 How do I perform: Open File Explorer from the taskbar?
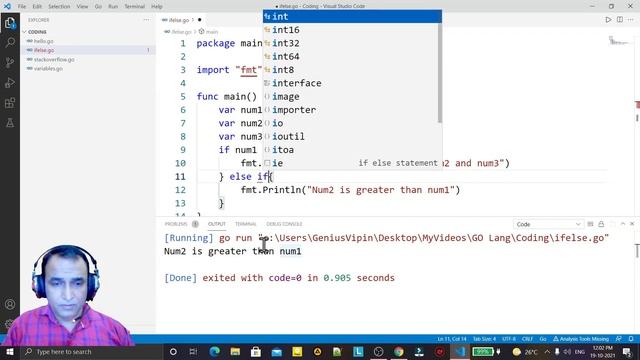pos(235,352)
